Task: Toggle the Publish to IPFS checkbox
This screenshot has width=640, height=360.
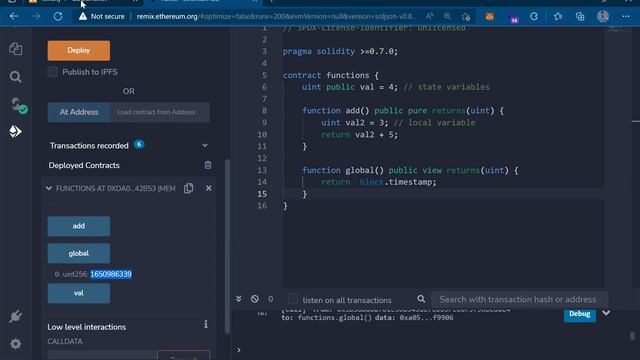Action: click(53, 72)
